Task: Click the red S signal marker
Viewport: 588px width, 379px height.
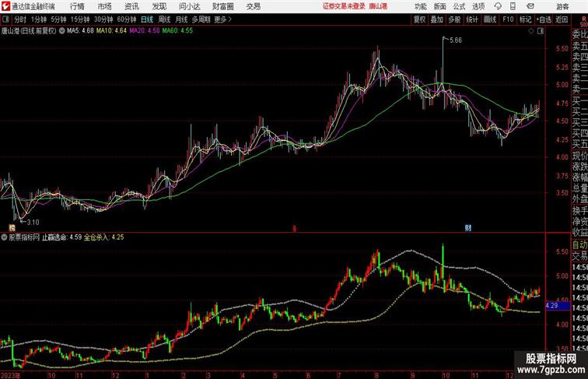Action: [x=294, y=228]
